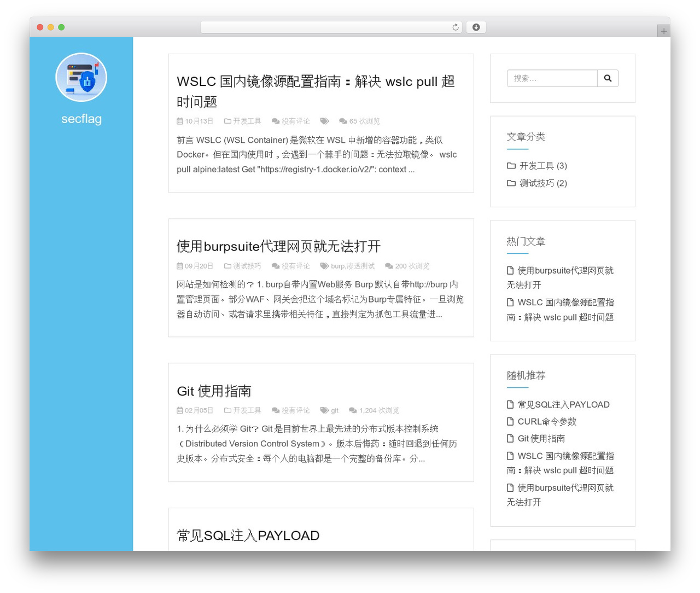The height and width of the screenshot is (593, 700).
Task: Open 使用burpsuite代理网页就无法打开 in 随机推荐 list
Action: click(x=560, y=495)
